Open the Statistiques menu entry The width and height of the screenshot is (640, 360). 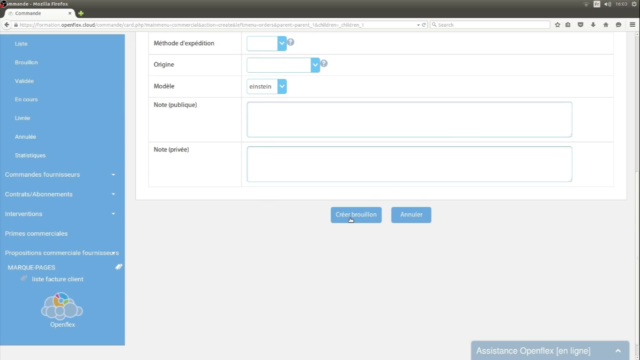[30, 156]
